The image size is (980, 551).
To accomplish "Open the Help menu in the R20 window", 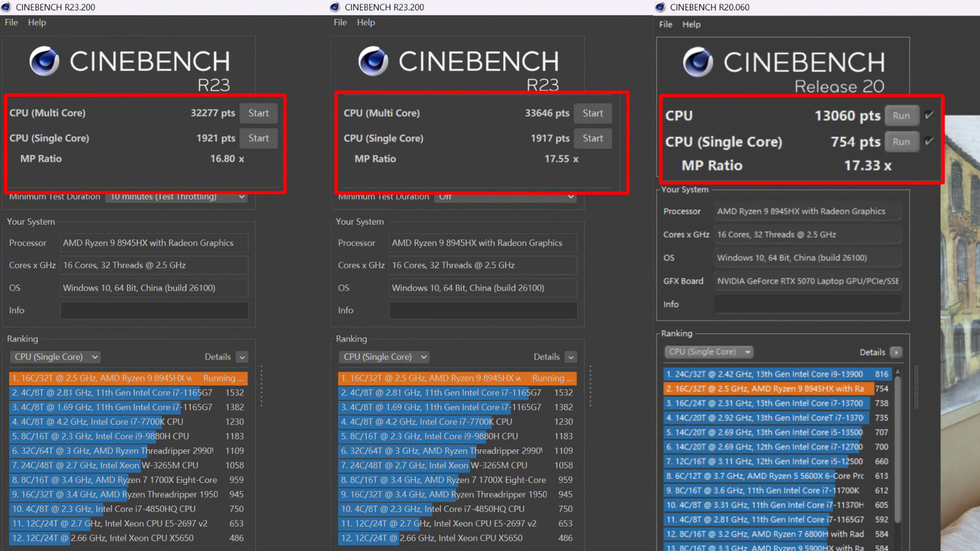I will (x=692, y=24).
